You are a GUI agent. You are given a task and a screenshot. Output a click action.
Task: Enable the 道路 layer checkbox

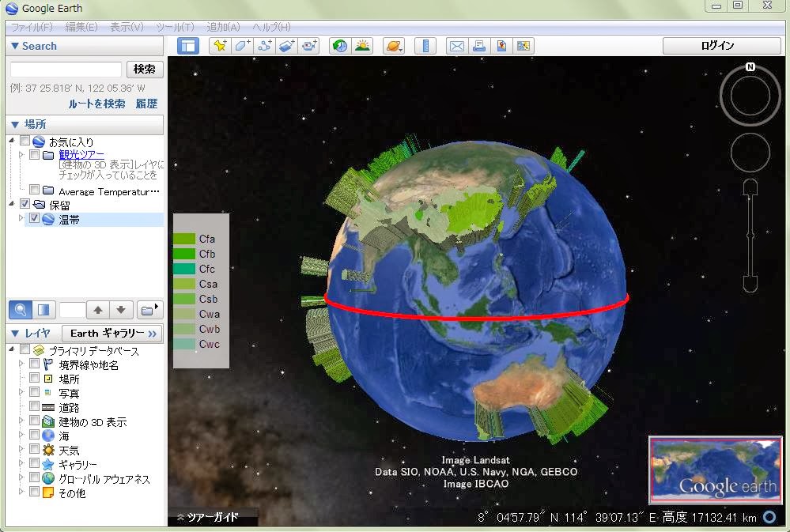coord(34,406)
